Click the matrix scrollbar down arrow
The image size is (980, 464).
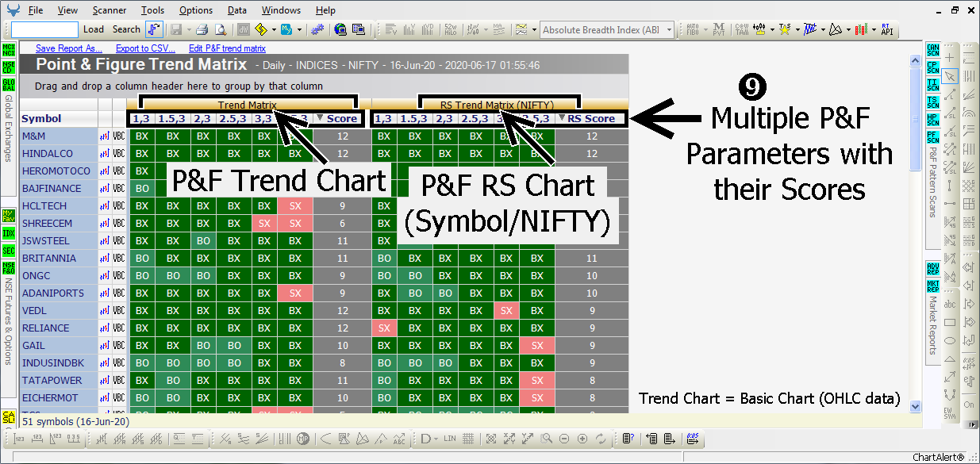(x=916, y=406)
